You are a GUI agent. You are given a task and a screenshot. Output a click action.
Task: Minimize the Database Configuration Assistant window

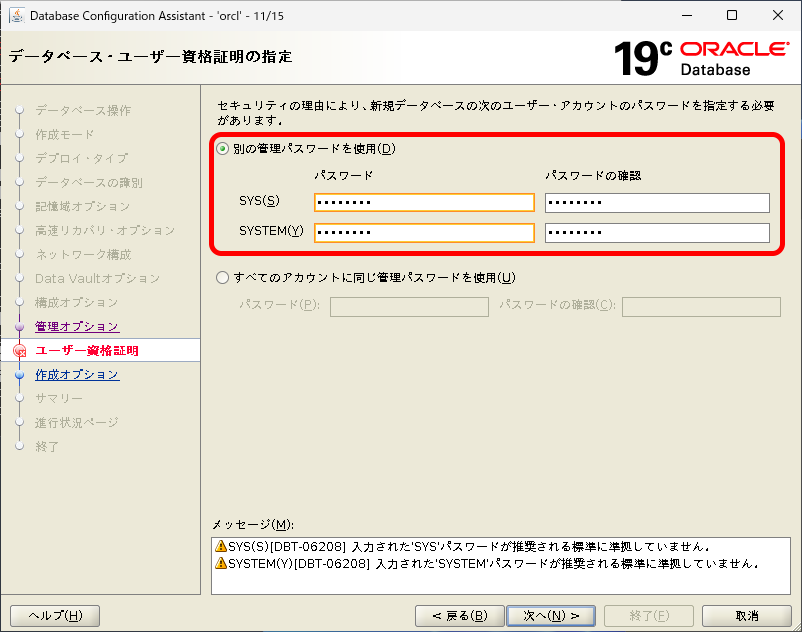[x=687, y=15]
